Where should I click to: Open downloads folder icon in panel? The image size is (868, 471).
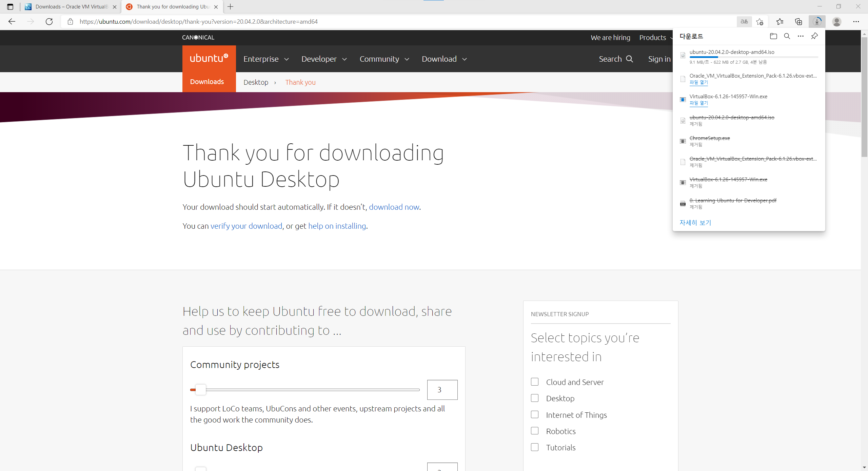[x=773, y=36]
